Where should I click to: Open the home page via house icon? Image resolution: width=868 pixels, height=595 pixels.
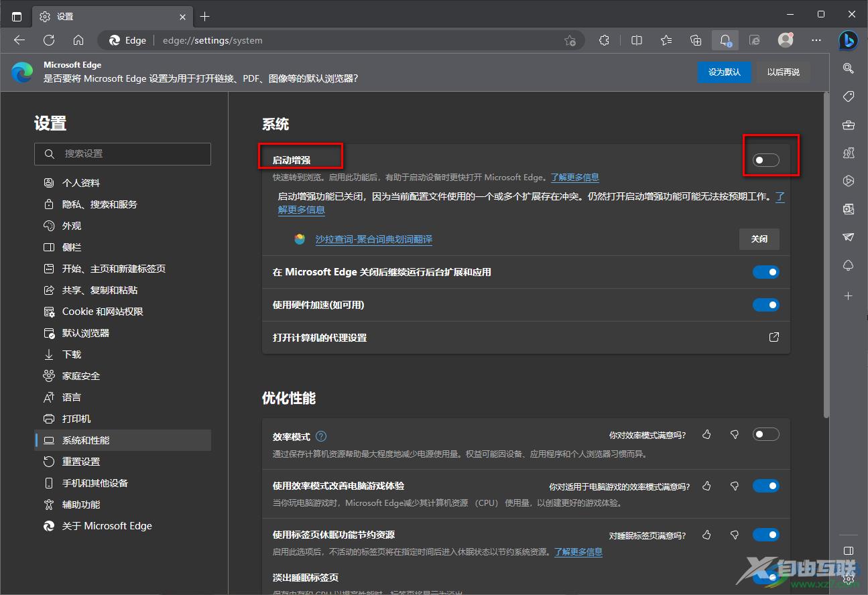coord(78,40)
